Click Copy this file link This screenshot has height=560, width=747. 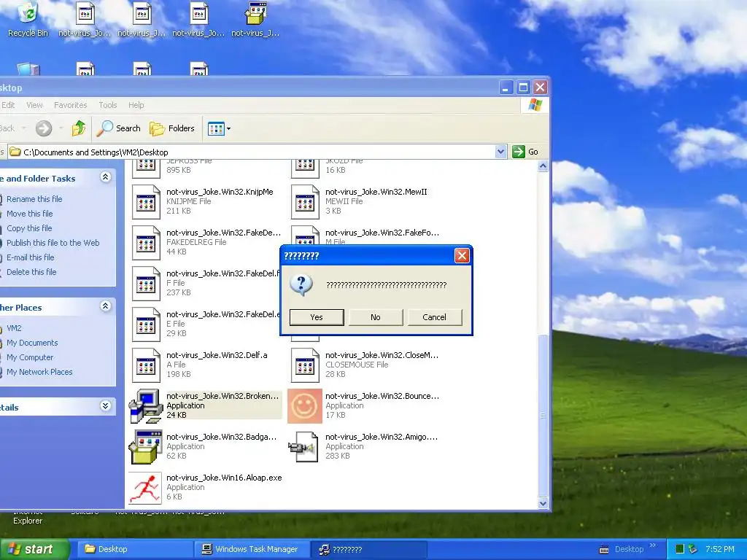(x=29, y=228)
